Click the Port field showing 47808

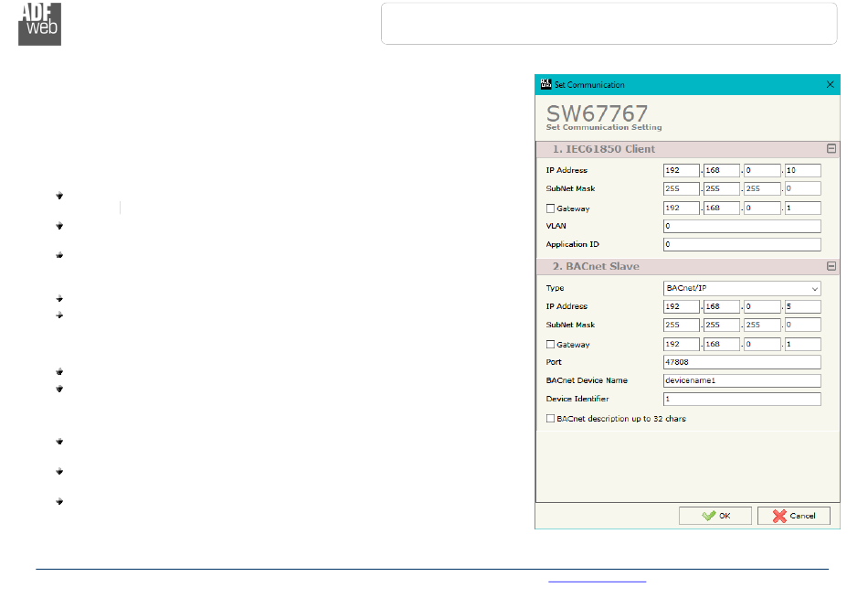[741, 362]
